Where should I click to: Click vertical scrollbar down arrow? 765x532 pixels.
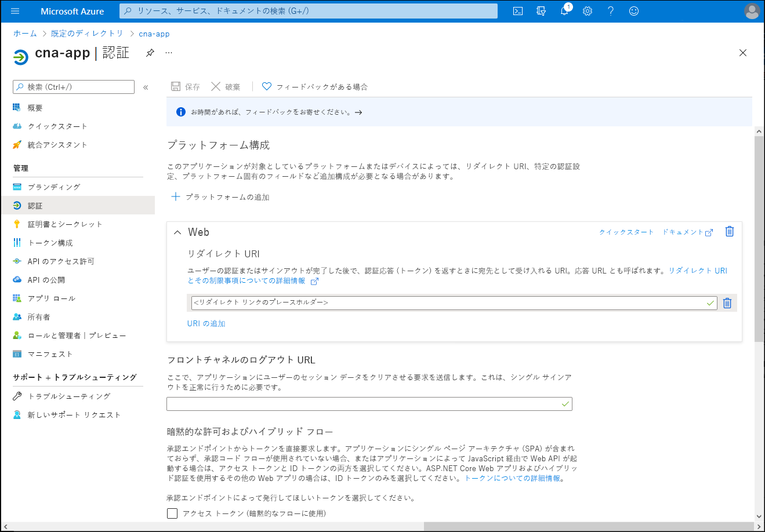pyautogui.click(x=759, y=517)
